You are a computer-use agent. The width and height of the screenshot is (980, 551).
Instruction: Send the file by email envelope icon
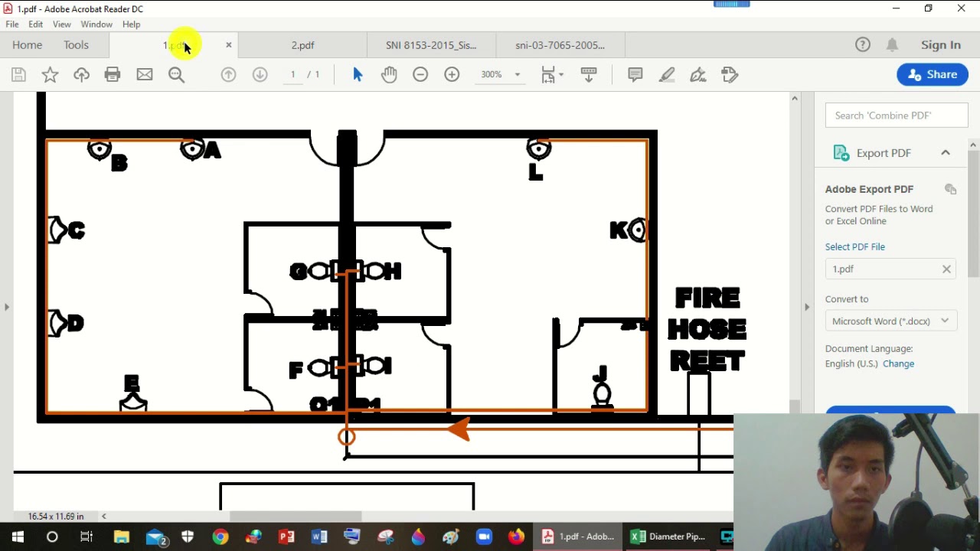(145, 74)
